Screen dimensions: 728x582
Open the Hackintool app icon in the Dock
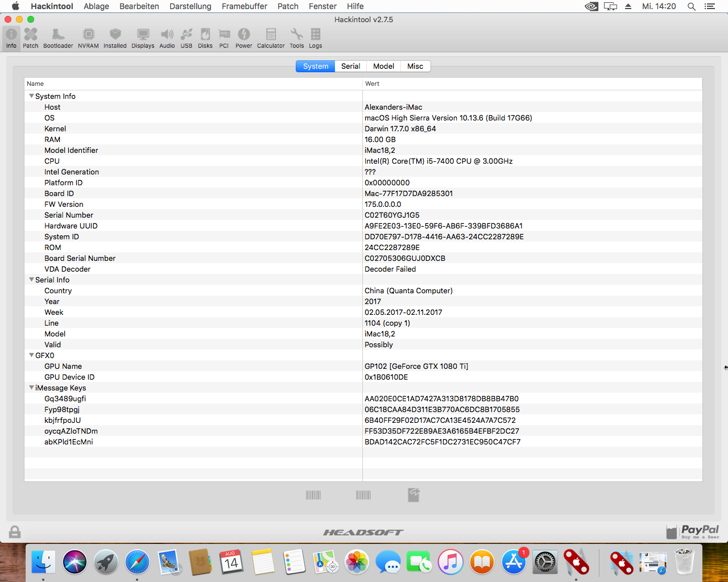[x=576, y=562]
